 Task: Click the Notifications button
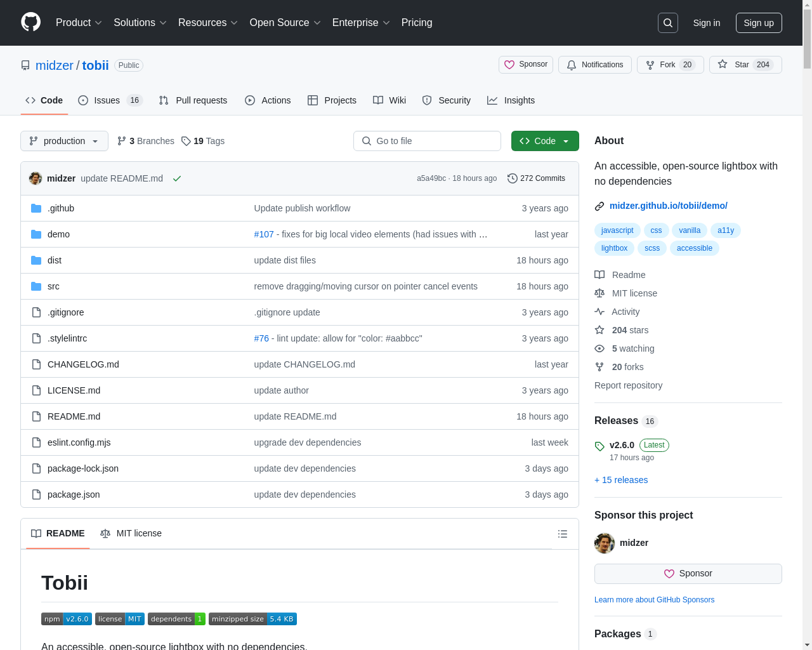tap(595, 65)
